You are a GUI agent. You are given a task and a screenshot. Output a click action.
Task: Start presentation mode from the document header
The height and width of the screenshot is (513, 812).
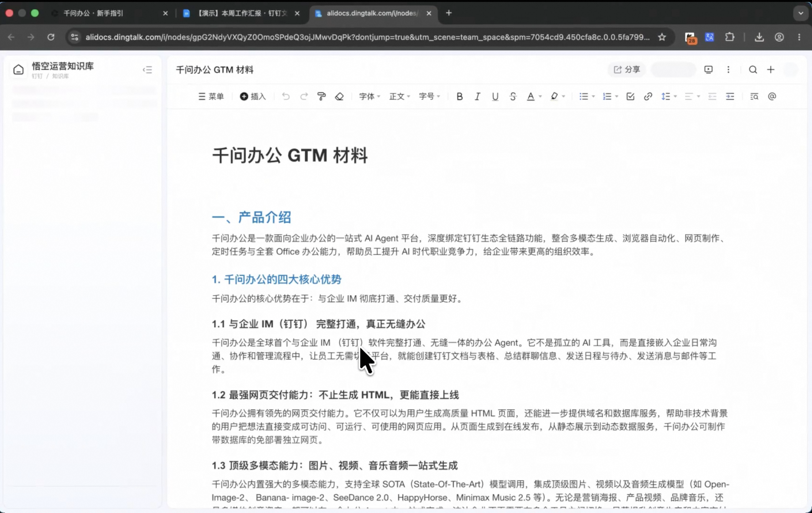click(x=708, y=70)
